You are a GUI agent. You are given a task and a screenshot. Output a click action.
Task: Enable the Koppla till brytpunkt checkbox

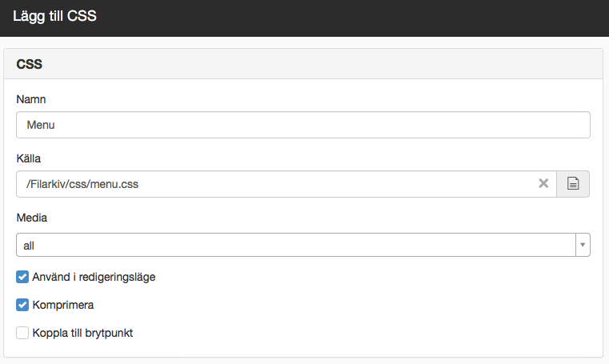click(22, 333)
